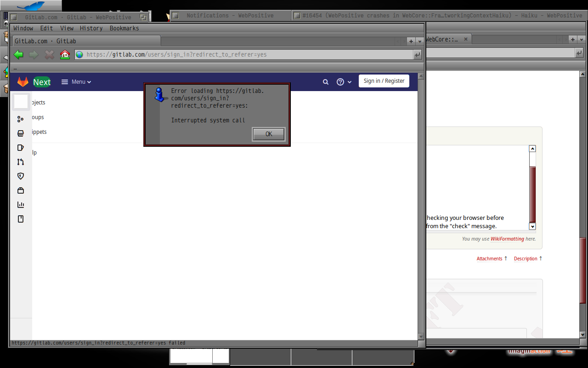The image size is (588, 368).
Task: Click the note icon above merge requests
Action: click(x=20, y=148)
